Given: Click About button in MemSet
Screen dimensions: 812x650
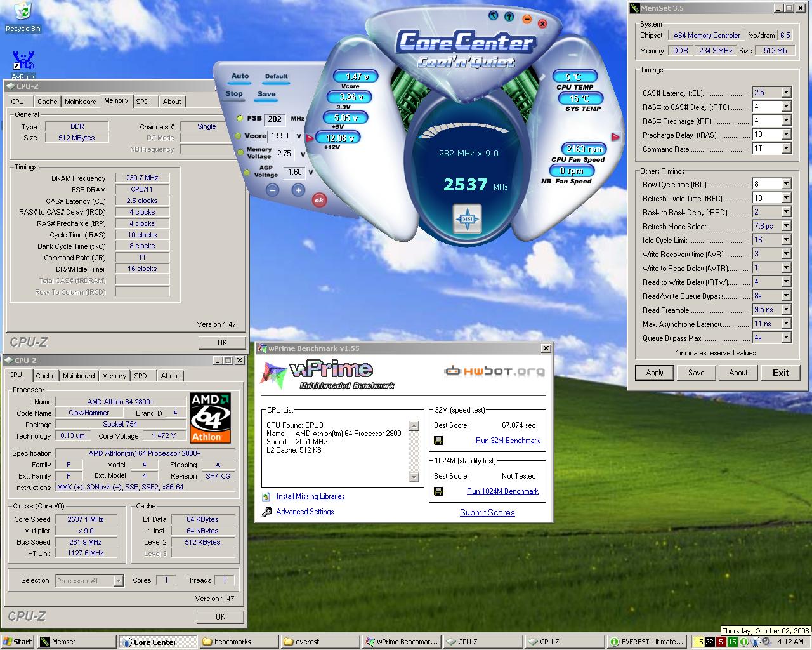Looking at the screenshot, I should tap(738, 373).
